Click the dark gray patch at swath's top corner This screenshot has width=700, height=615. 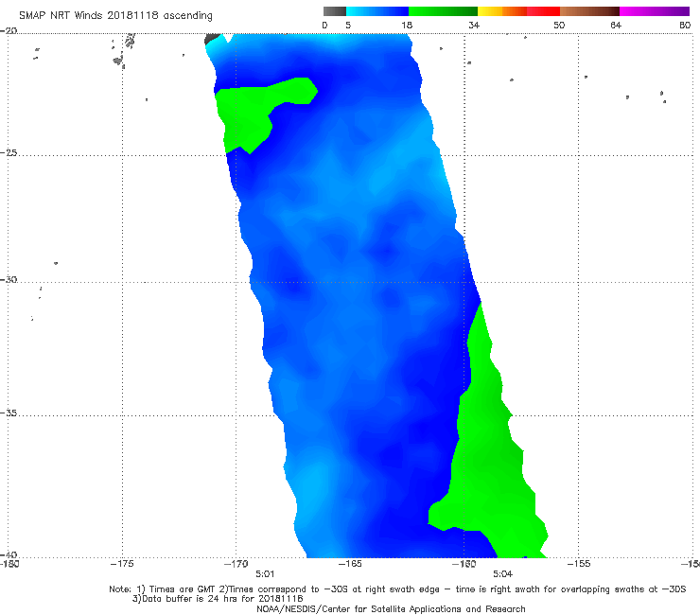click(212, 39)
